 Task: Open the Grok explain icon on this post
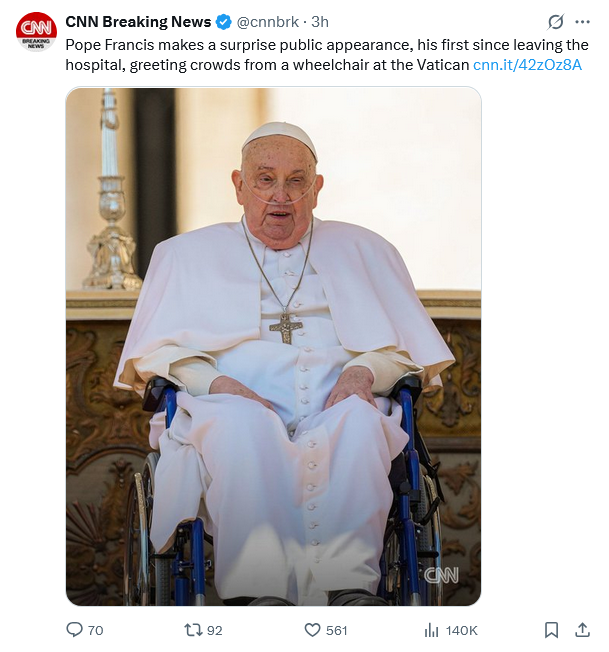click(555, 22)
